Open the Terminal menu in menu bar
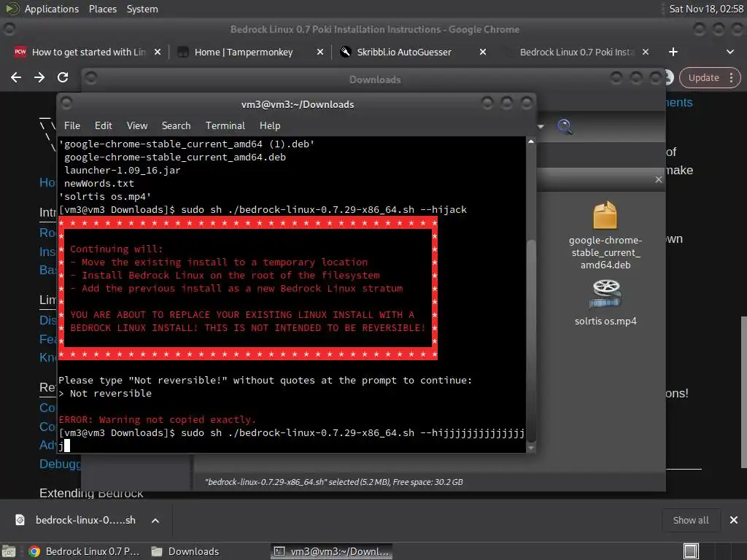The height and width of the screenshot is (560, 747). pos(225,125)
